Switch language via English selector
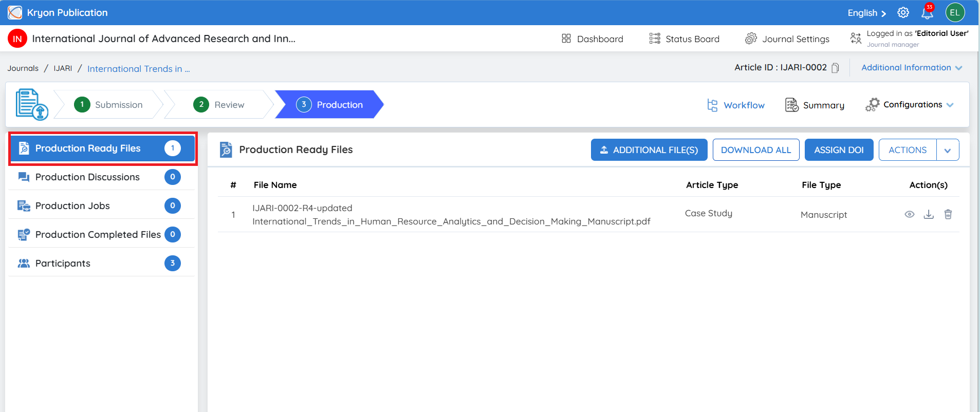 pyautogui.click(x=866, y=13)
